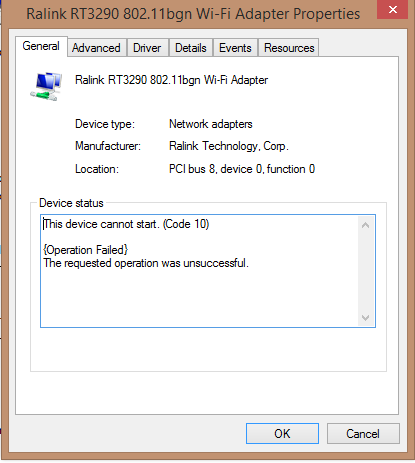Show the Resources tab
Screen dimensions: 415x463
289,48
